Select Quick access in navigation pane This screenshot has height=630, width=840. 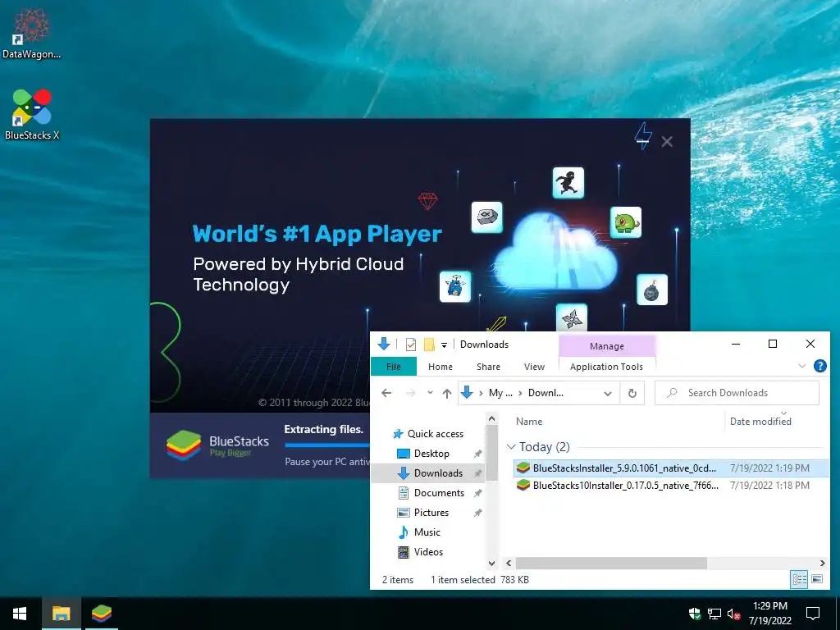tap(428, 434)
